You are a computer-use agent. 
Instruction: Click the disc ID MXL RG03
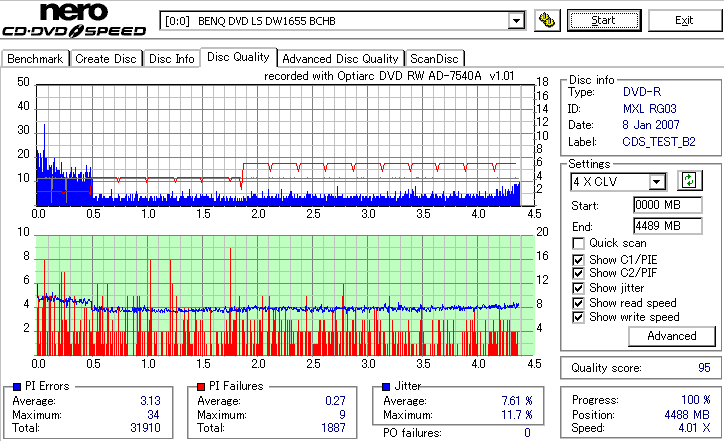[x=649, y=109]
